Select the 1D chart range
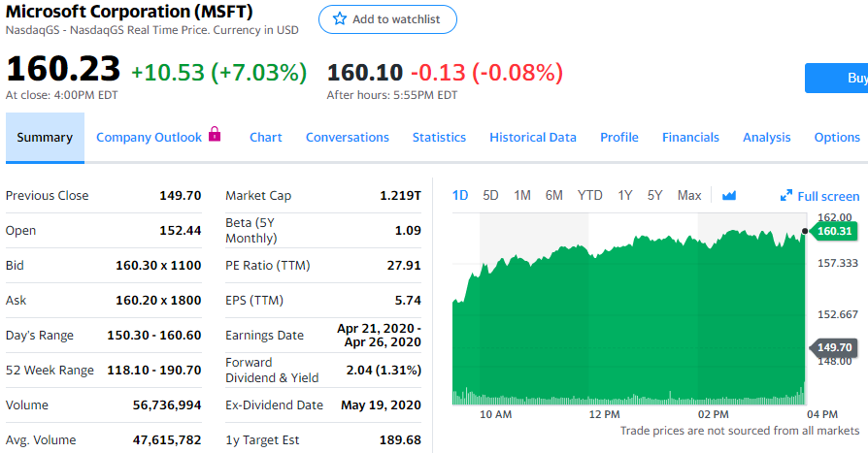868x453 pixels. click(x=460, y=196)
